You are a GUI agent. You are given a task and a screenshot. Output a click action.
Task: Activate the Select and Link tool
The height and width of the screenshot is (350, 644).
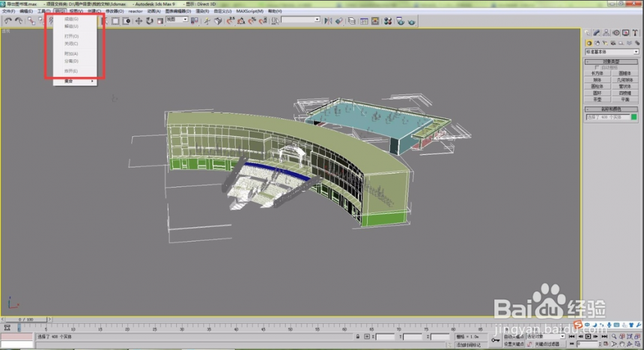(31, 21)
